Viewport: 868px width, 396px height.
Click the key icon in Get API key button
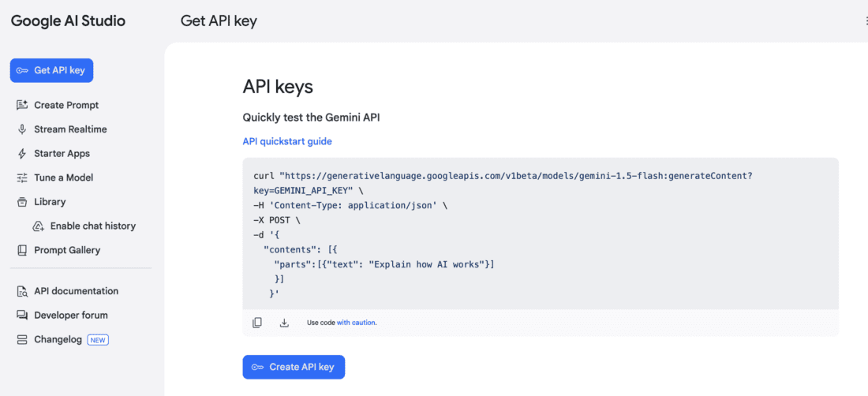coord(22,71)
